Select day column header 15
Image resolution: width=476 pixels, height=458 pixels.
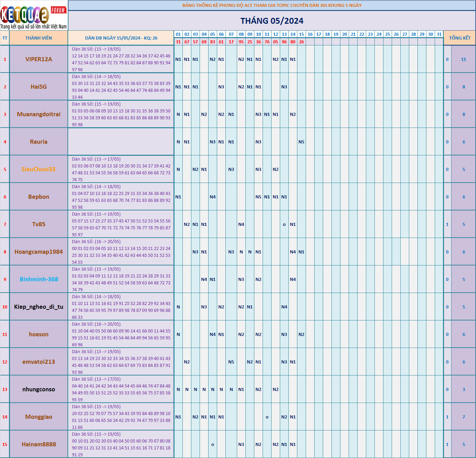pyautogui.click(x=301, y=34)
